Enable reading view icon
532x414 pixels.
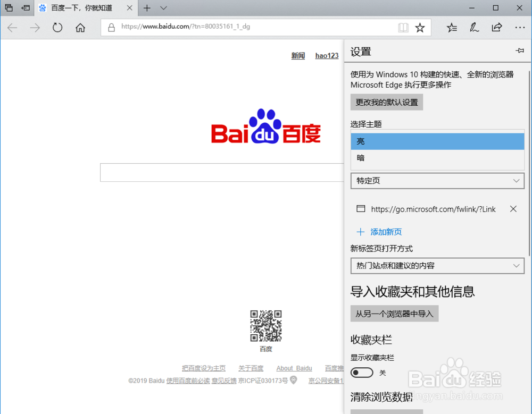coord(403,28)
